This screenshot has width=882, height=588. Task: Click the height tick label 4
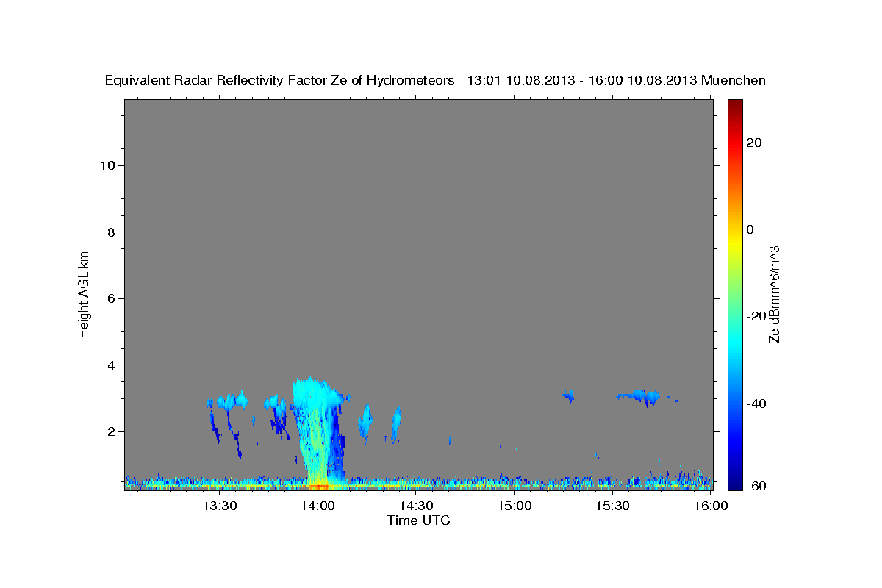click(x=111, y=365)
